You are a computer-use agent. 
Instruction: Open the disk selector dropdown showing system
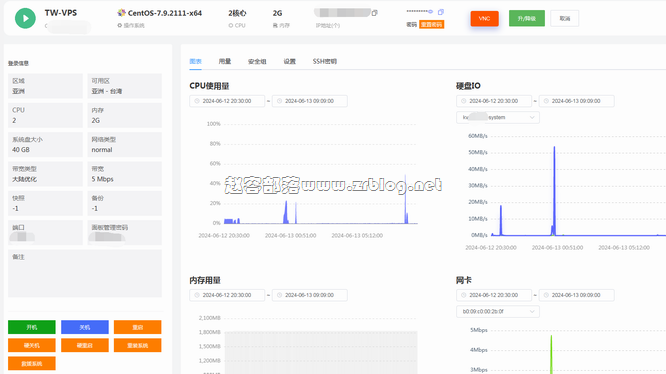498,118
